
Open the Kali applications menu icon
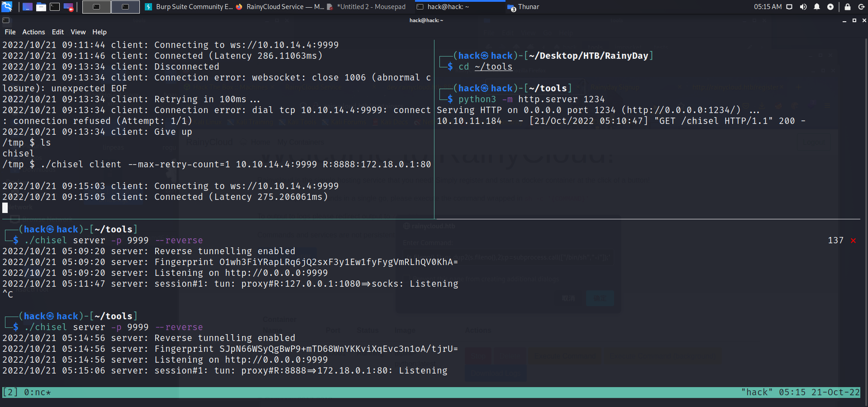click(7, 7)
